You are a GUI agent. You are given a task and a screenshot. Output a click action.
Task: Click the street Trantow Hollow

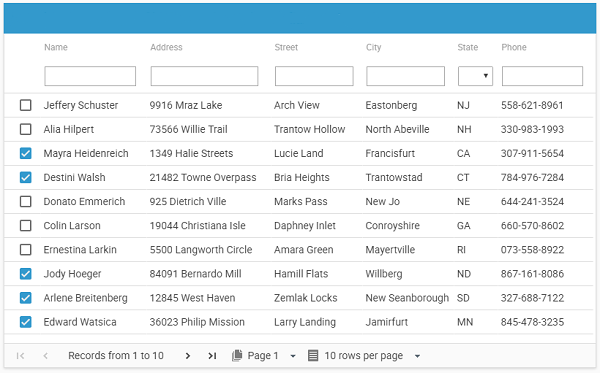coord(310,129)
